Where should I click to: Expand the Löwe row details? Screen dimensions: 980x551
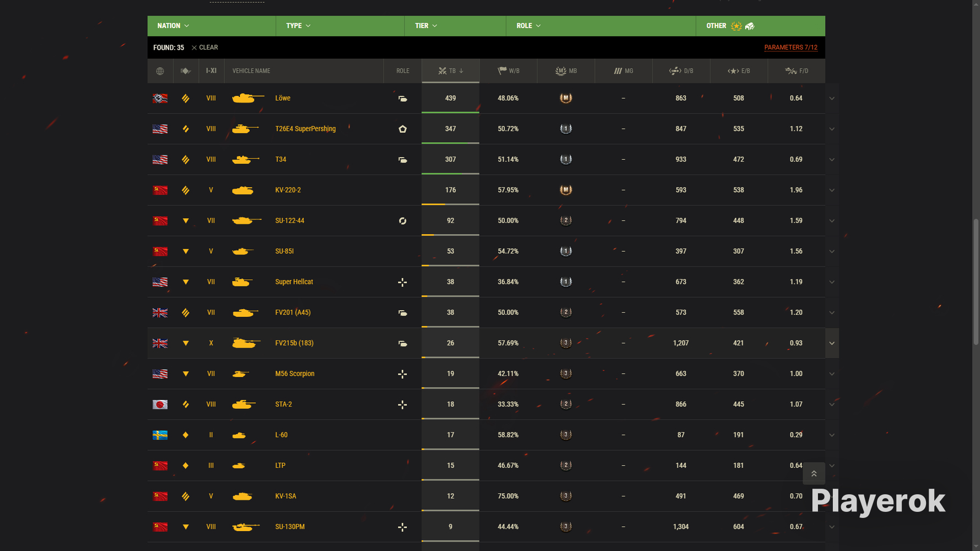[832, 99]
